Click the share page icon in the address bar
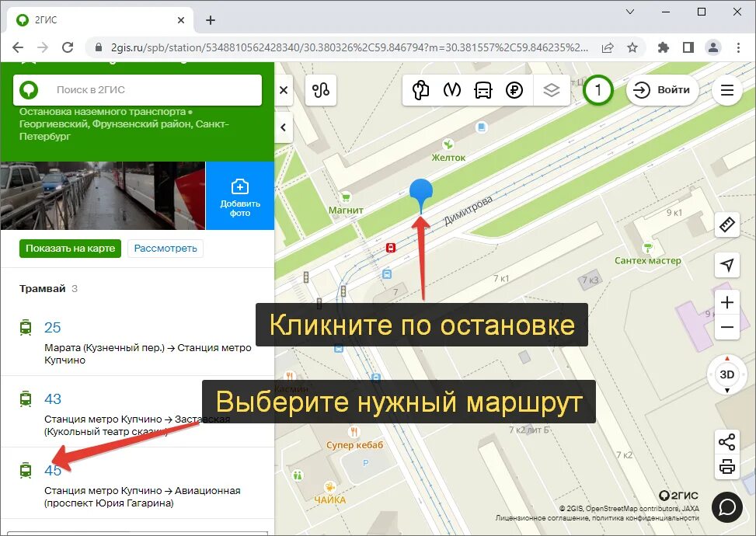 [x=608, y=47]
